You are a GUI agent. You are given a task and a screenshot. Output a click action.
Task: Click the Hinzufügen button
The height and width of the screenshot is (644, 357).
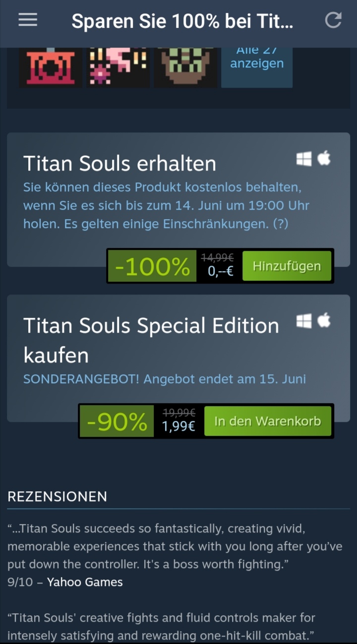287,266
